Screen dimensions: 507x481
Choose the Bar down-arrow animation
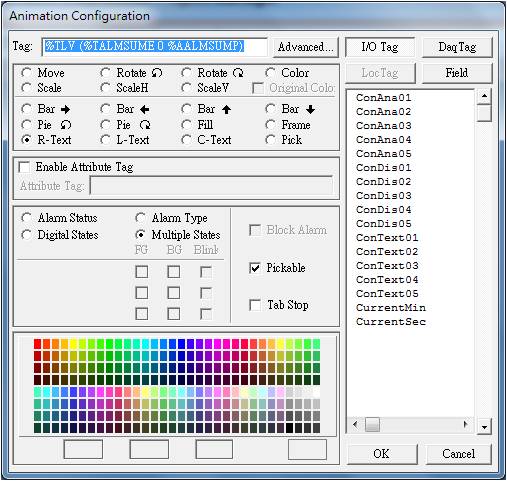[270, 109]
